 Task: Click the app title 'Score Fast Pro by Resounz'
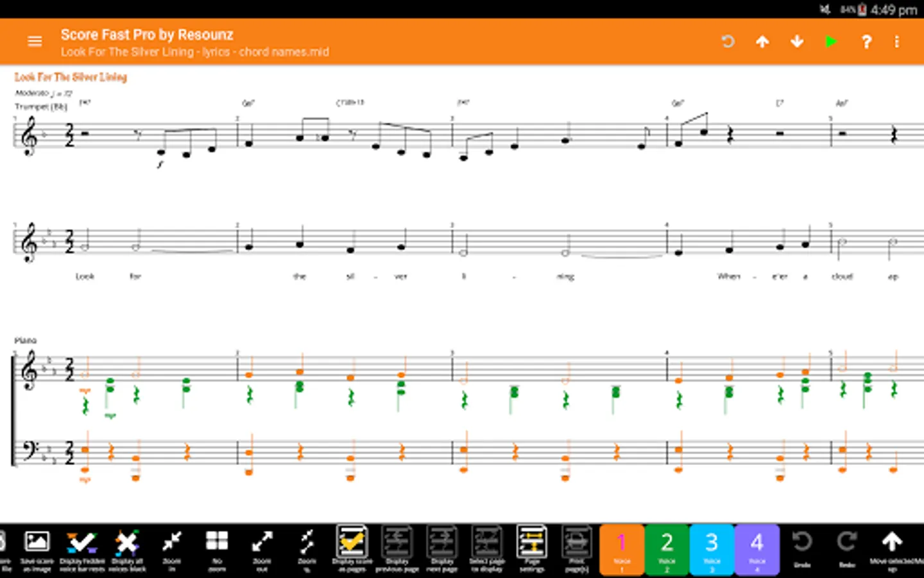[147, 35]
